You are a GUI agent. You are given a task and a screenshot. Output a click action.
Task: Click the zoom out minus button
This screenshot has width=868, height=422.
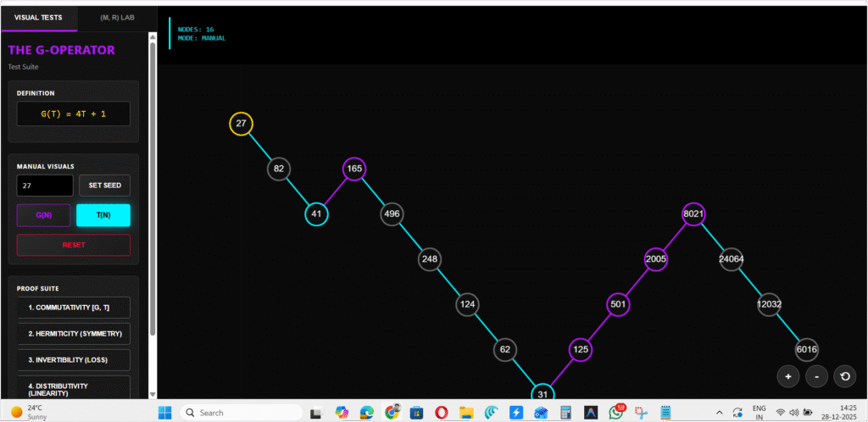(816, 376)
